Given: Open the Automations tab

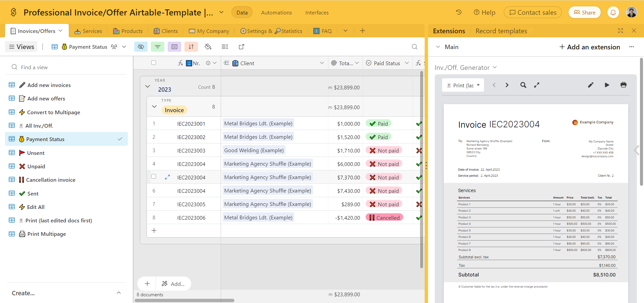Looking at the screenshot, I should click(276, 12).
